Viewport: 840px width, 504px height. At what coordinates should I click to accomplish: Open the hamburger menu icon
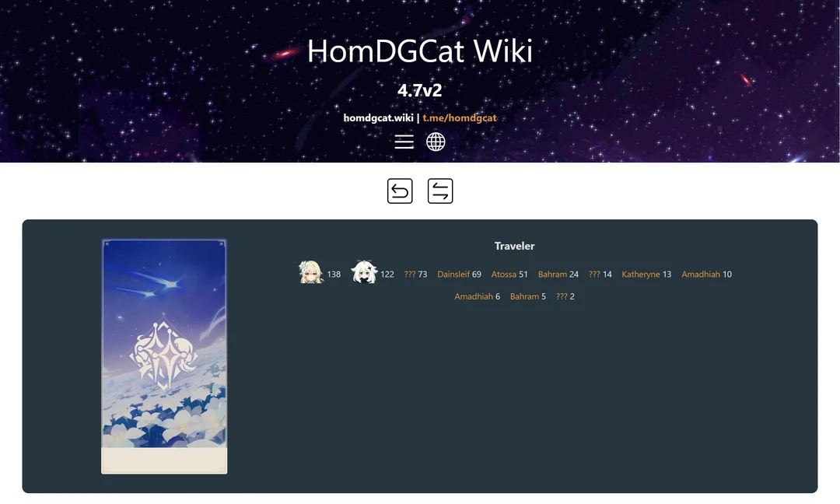(404, 142)
